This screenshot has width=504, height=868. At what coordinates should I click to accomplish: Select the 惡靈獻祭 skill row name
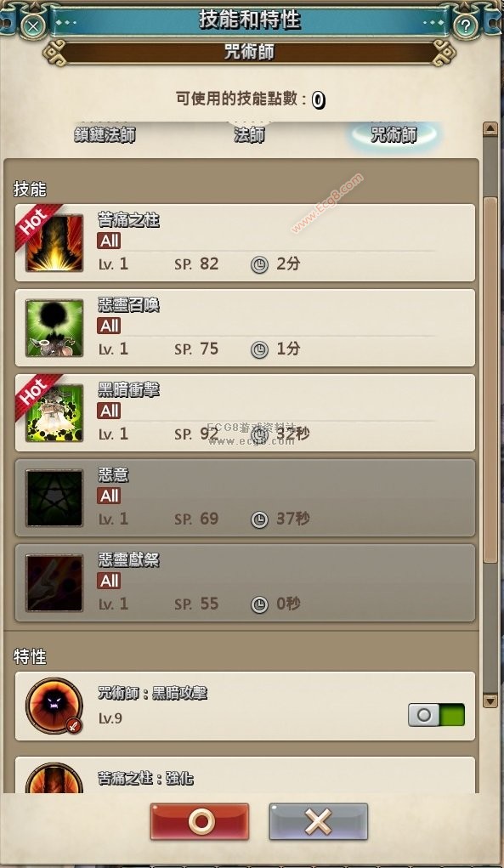pyautogui.click(x=129, y=559)
